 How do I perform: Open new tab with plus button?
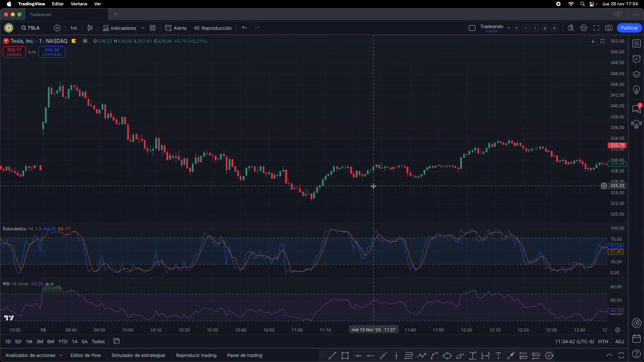tap(115, 14)
